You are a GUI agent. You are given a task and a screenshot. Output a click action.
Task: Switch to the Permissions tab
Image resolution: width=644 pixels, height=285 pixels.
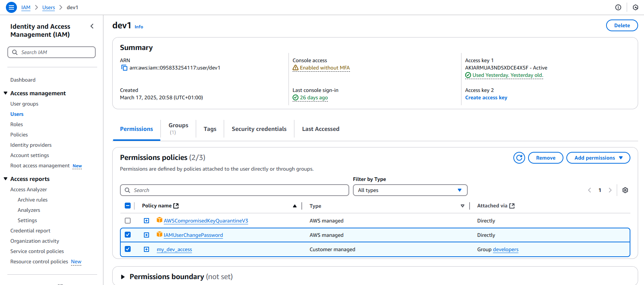137,129
